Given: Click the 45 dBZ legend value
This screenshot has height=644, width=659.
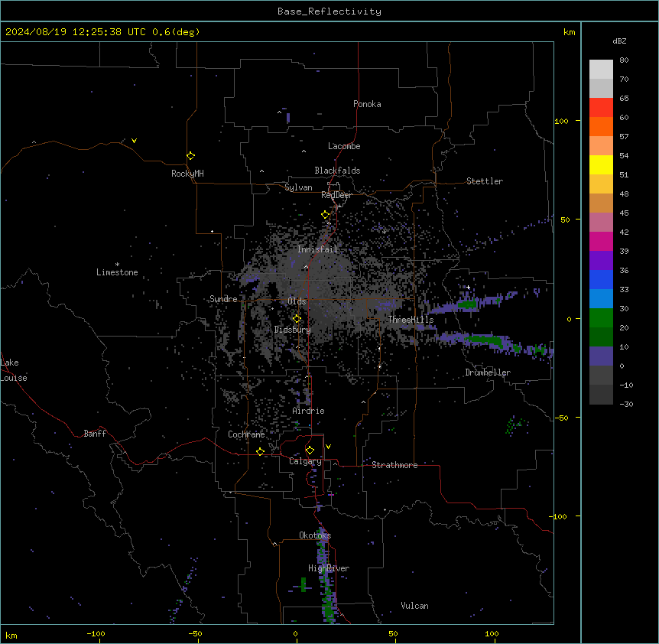Looking at the screenshot, I should point(624,213).
